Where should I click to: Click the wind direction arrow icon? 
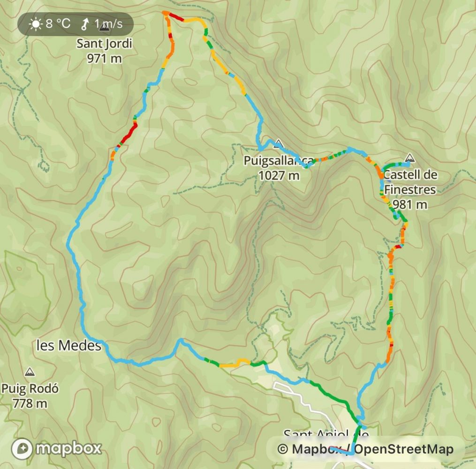point(85,24)
